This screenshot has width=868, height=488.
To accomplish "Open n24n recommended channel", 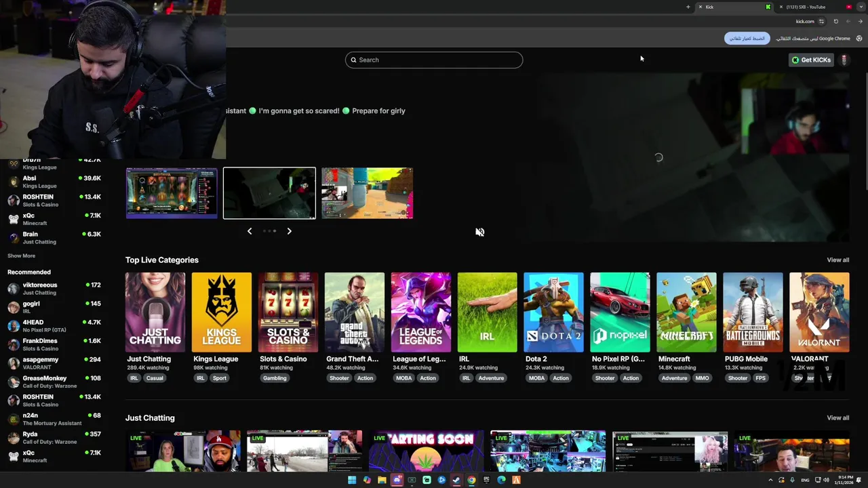I will tap(54, 419).
